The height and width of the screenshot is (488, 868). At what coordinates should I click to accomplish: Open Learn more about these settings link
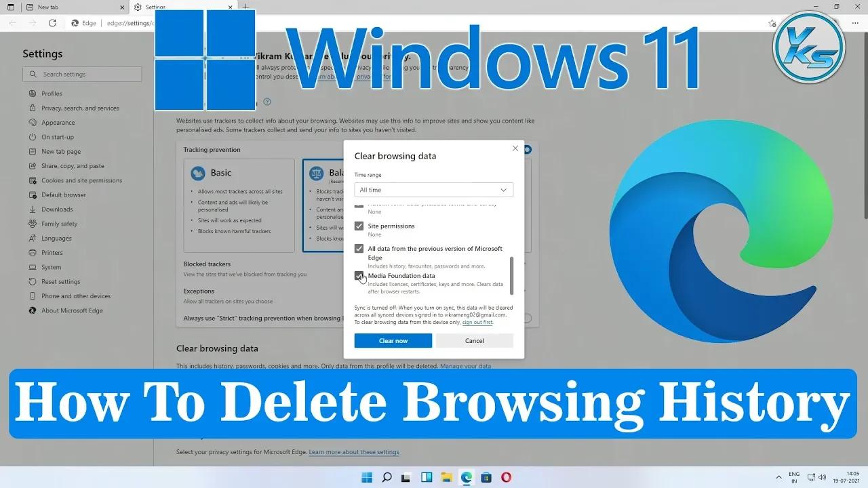(x=354, y=452)
